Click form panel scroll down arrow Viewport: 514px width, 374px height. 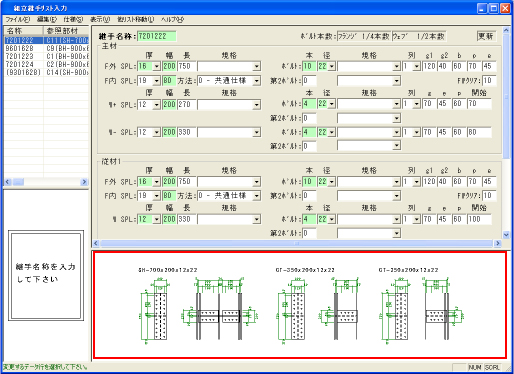(506, 235)
